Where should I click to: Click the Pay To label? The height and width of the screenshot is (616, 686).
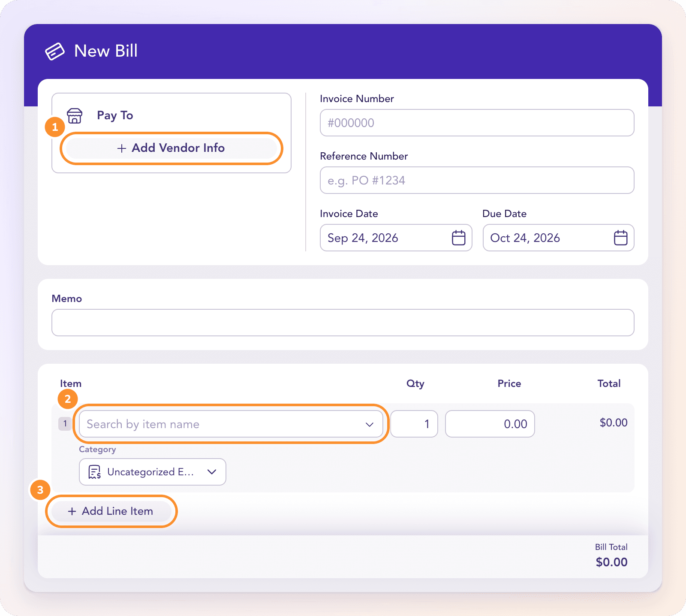[115, 115]
